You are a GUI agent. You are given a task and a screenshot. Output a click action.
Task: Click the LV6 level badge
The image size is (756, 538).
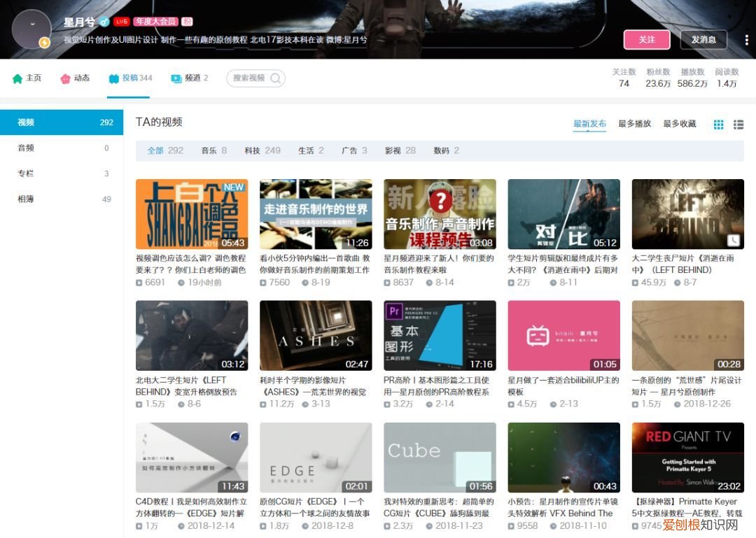click(121, 22)
